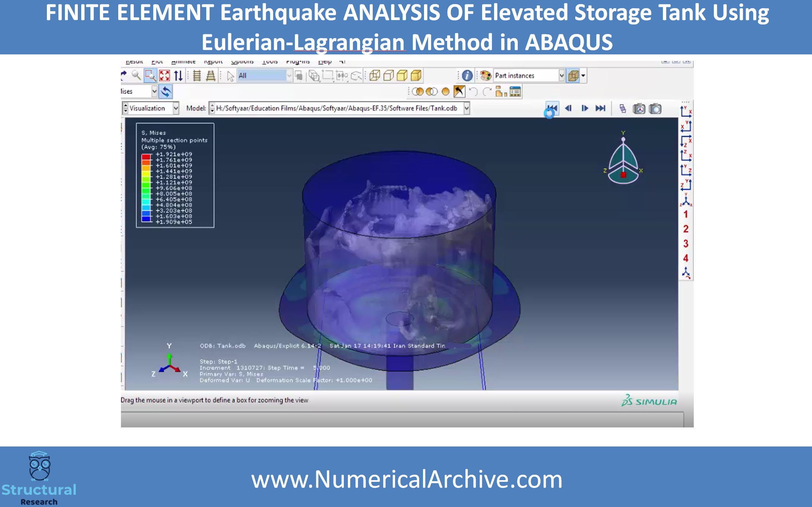Jump to last frame
Viewport: 812px width, 507px height.
[600, 108]
